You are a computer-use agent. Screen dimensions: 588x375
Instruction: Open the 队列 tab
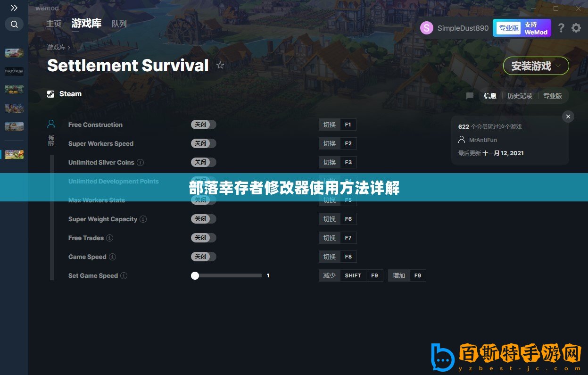(x=119, y=24)
